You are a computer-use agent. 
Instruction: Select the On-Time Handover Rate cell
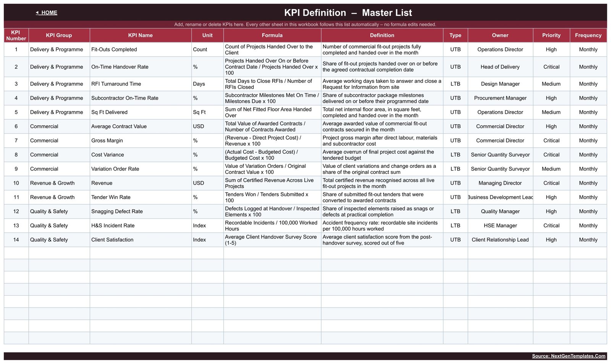coord(141,67)
